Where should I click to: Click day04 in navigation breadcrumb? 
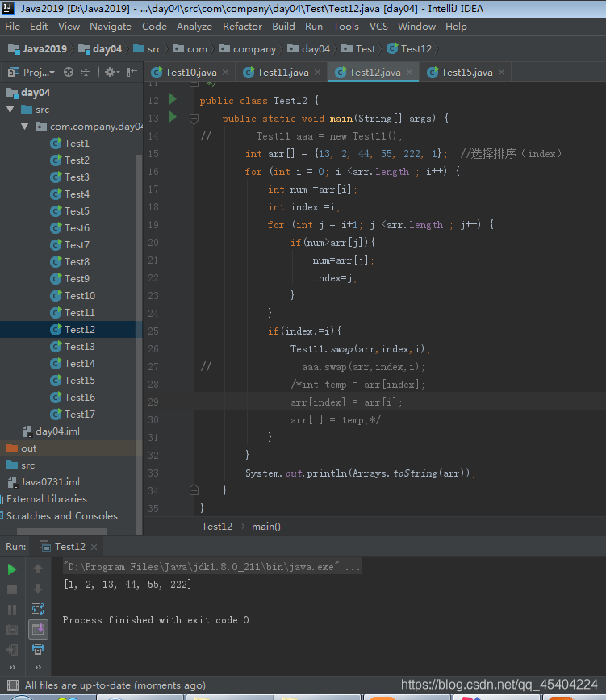tap(101, 48)
